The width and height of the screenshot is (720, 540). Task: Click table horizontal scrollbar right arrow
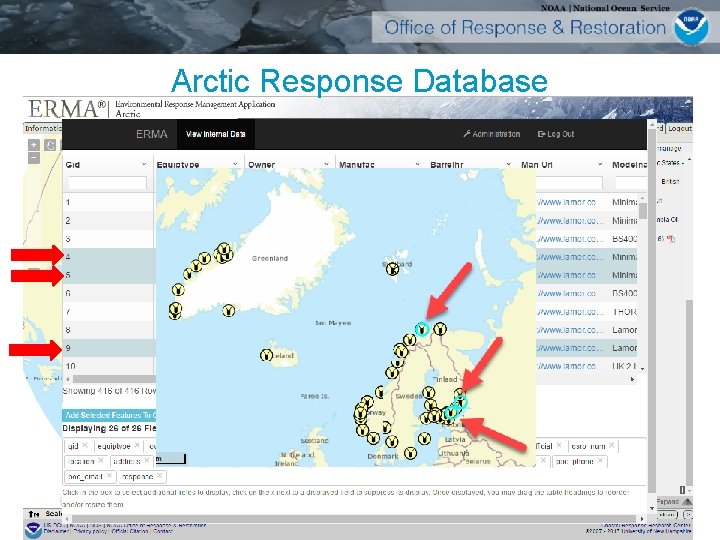click(633, 379)
